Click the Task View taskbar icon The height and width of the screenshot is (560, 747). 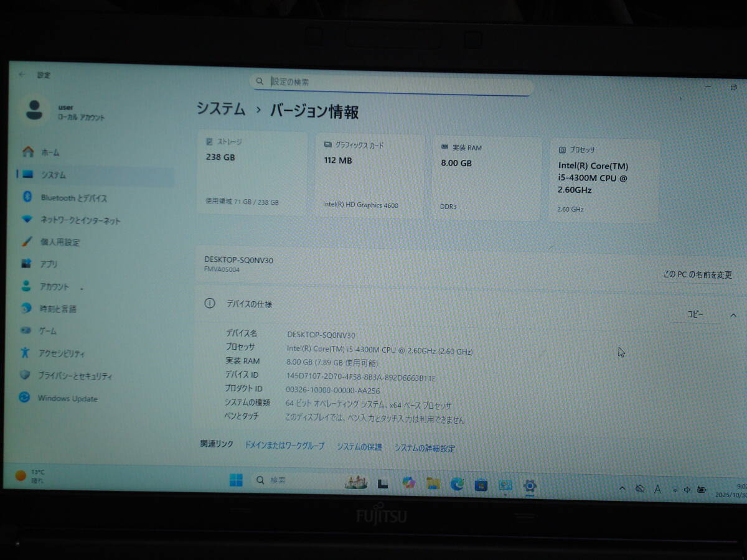[383, 483]
